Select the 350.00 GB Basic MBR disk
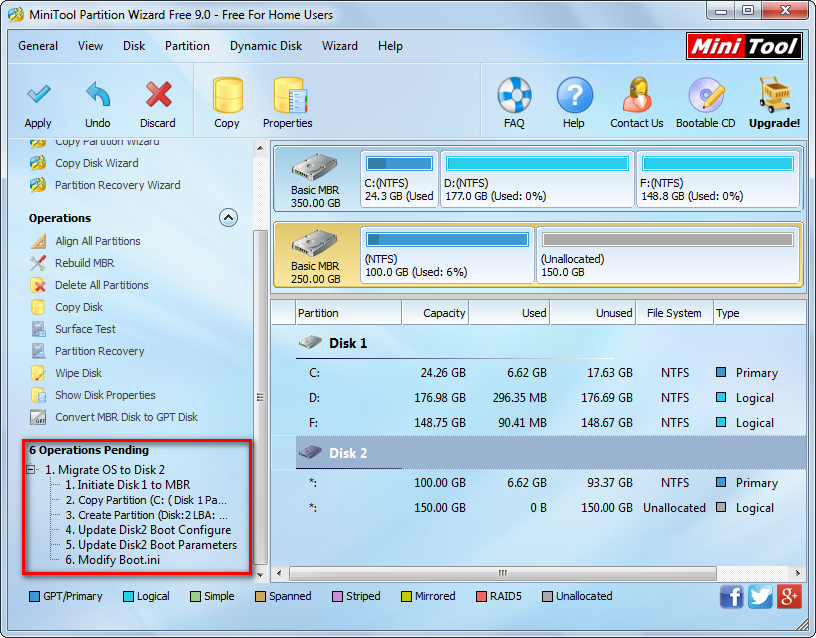The height and width of the screenshot is (638, 816). tap(316, 180)
